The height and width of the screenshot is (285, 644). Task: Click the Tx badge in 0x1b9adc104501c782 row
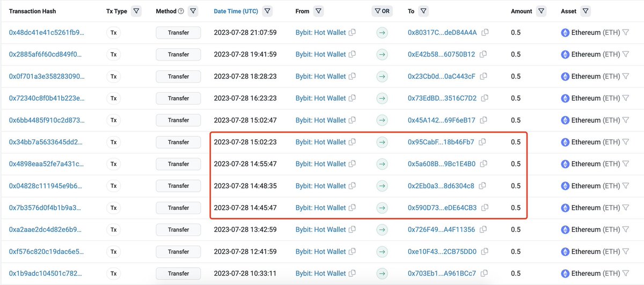coord(114,273)
